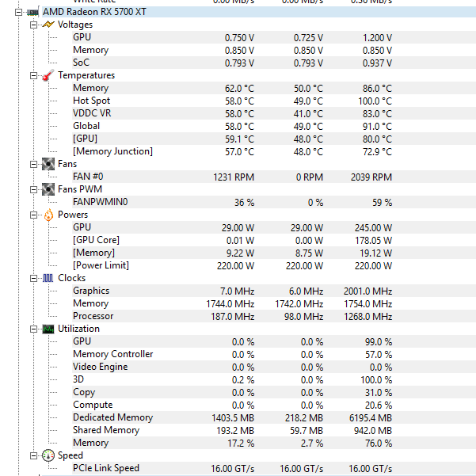The height and width of the screenshot is (476, 476).
Task: Collapse the Fans group
Action: 34,164
